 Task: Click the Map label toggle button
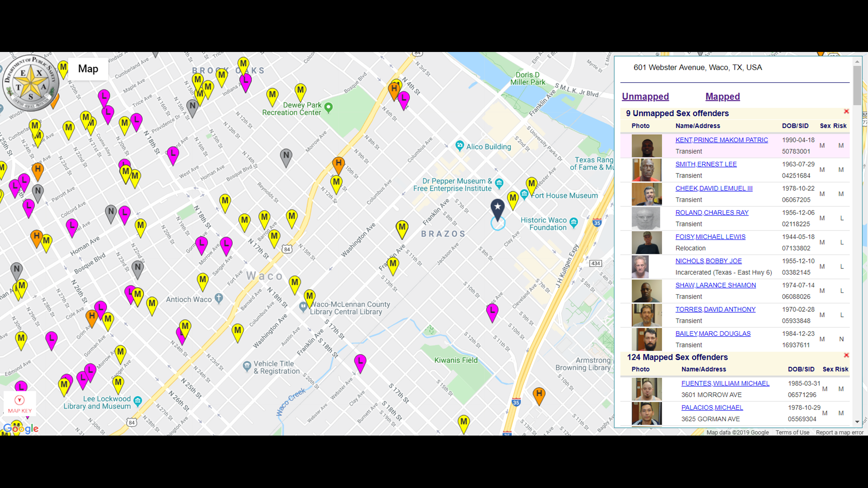(x=88, y=69)
